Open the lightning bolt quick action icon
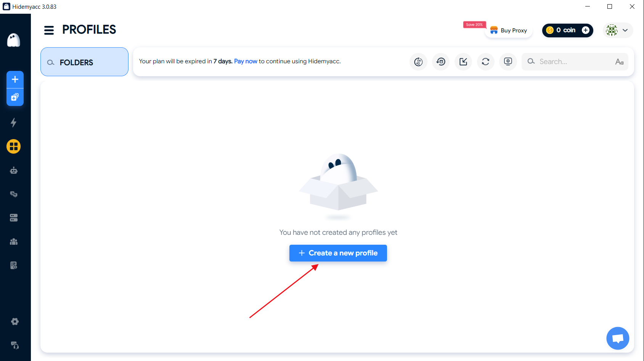Image resolution: width=644 pixels, height=361 pixels. 14,122
